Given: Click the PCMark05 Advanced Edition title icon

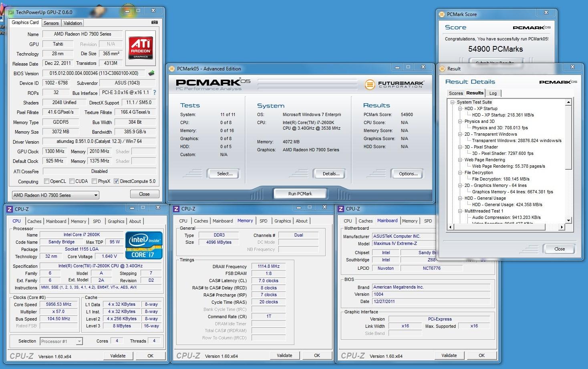Looking at the screenshot, I should 172,68.
